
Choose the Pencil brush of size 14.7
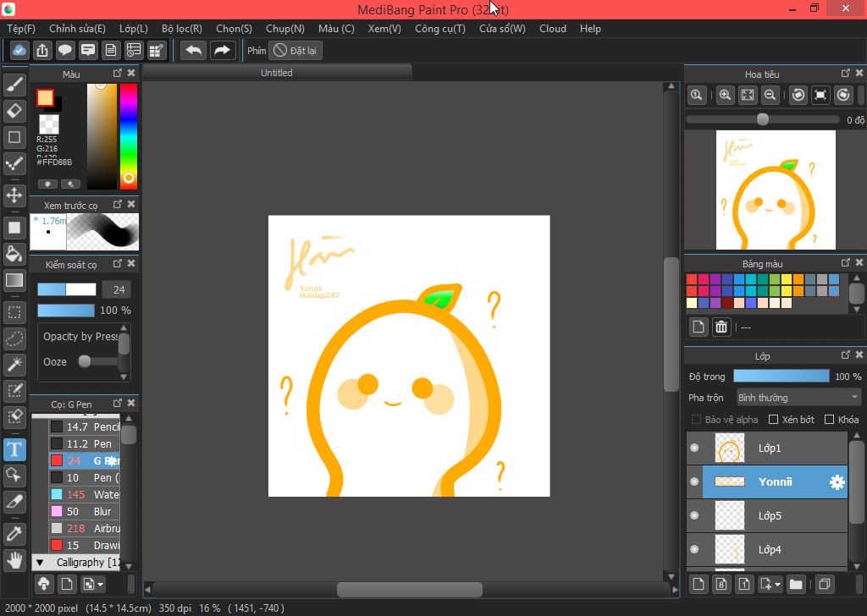(x=84, y=426)
